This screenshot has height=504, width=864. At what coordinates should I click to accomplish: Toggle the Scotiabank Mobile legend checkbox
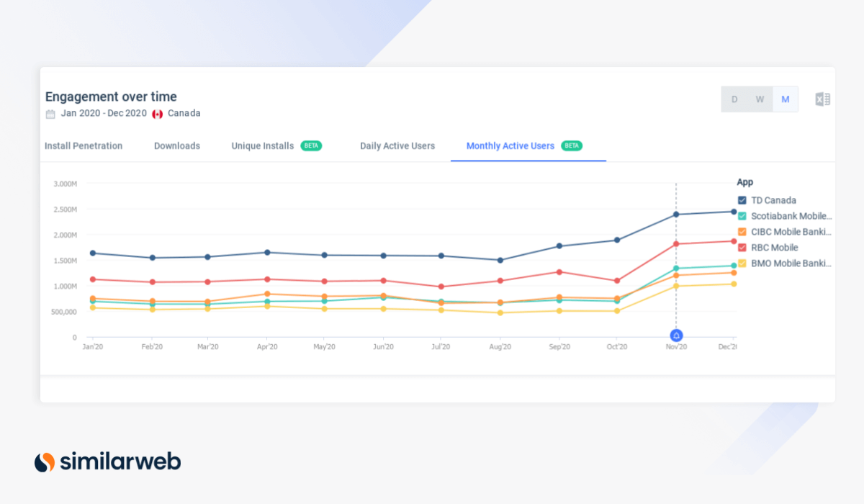(x=742, y=215)
